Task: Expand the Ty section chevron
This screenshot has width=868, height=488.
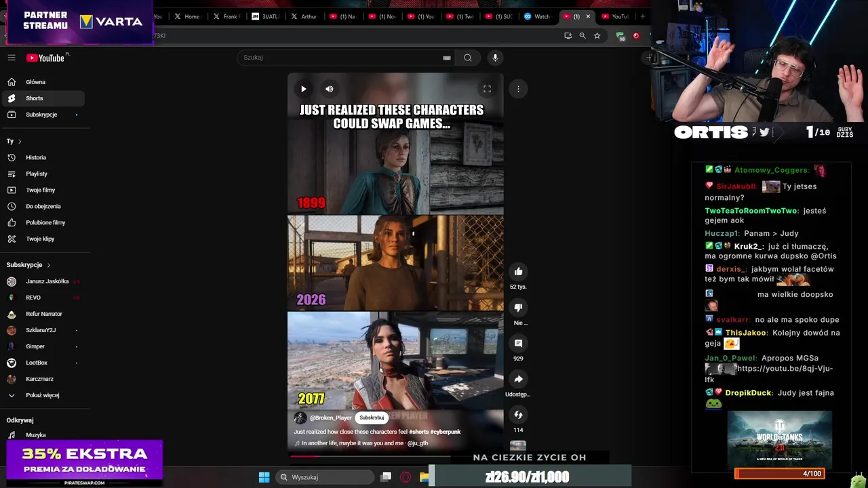Action: coord(20,141)
